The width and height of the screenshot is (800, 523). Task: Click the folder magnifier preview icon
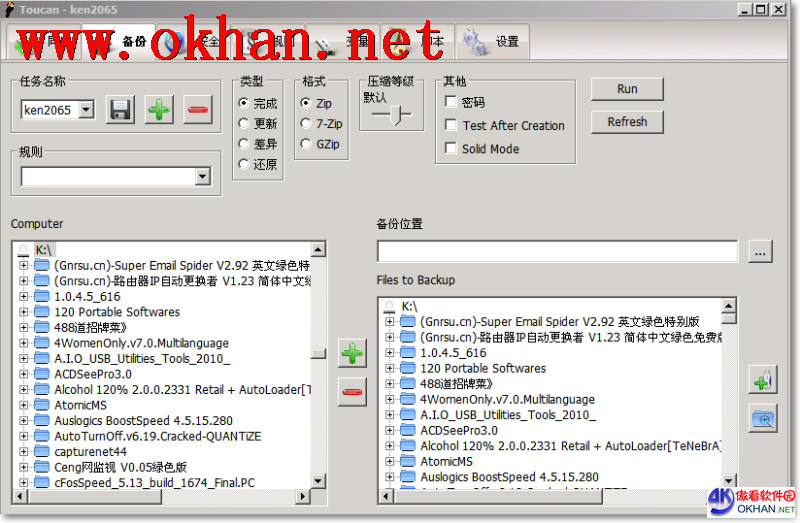(763, 418)
